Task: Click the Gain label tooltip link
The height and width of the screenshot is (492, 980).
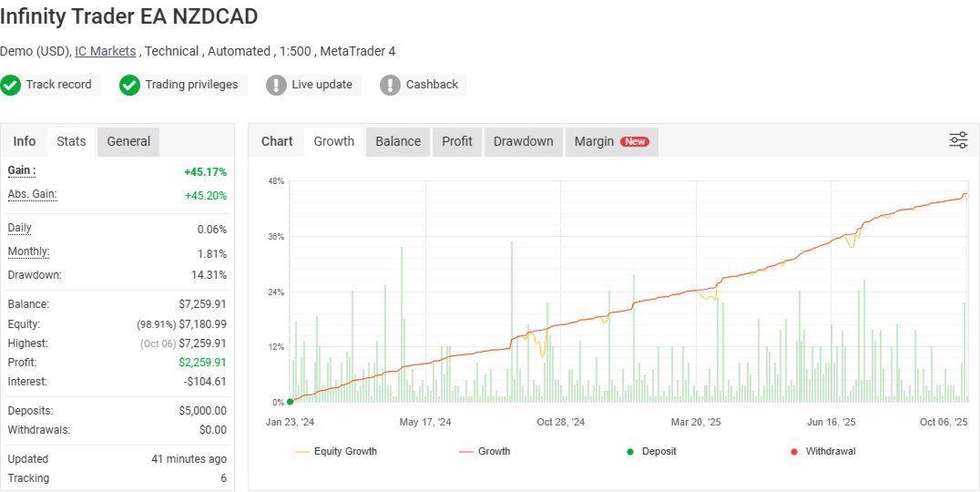Action: [x=22, y=170]
